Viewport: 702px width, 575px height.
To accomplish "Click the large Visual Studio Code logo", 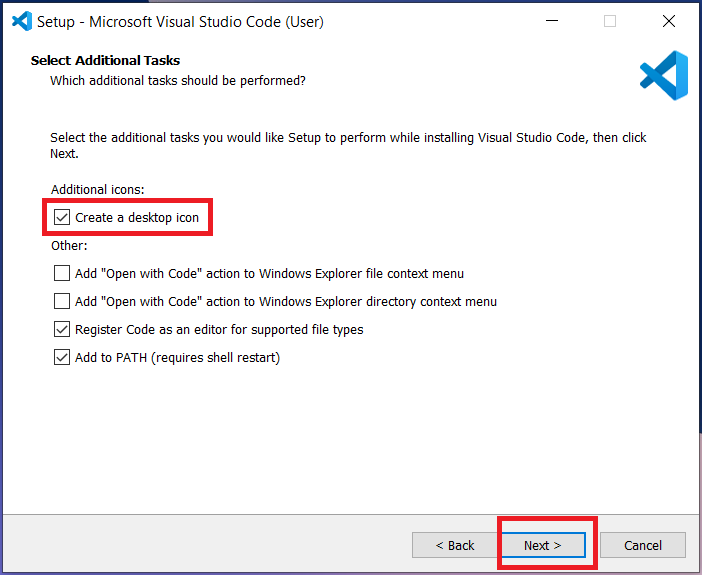I will point(664,75).
